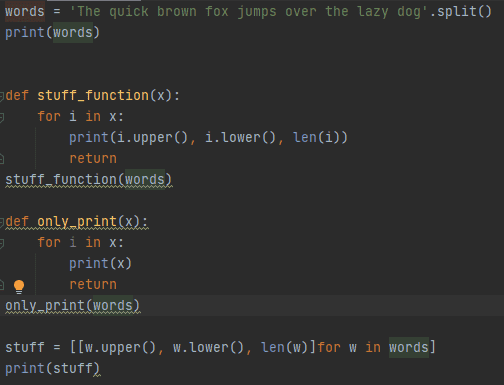Image resolution: width=504 pixels, height=385 pixels.
Task: Click stuff_function name in its def line
Action: [x=93, y=96]
